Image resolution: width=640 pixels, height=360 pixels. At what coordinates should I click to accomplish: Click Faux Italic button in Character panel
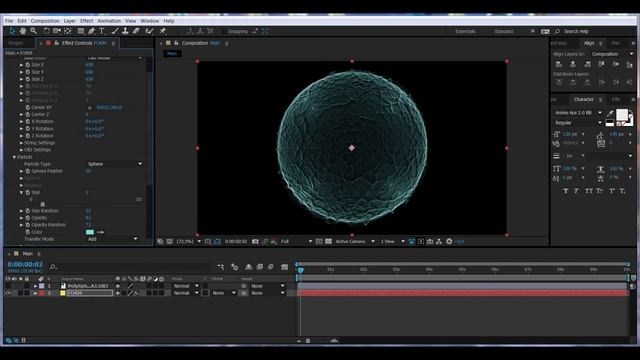click(x=576, y=191)
